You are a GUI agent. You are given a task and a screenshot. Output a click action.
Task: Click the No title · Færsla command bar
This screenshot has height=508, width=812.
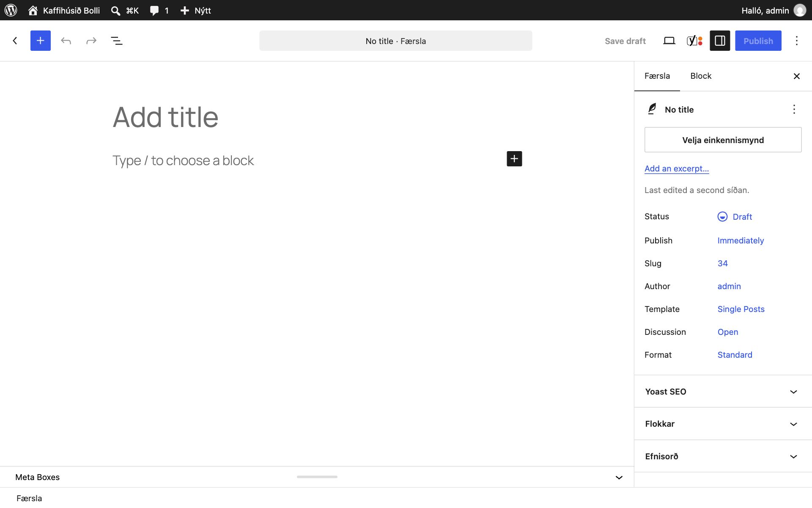click(x=396, y=41)
